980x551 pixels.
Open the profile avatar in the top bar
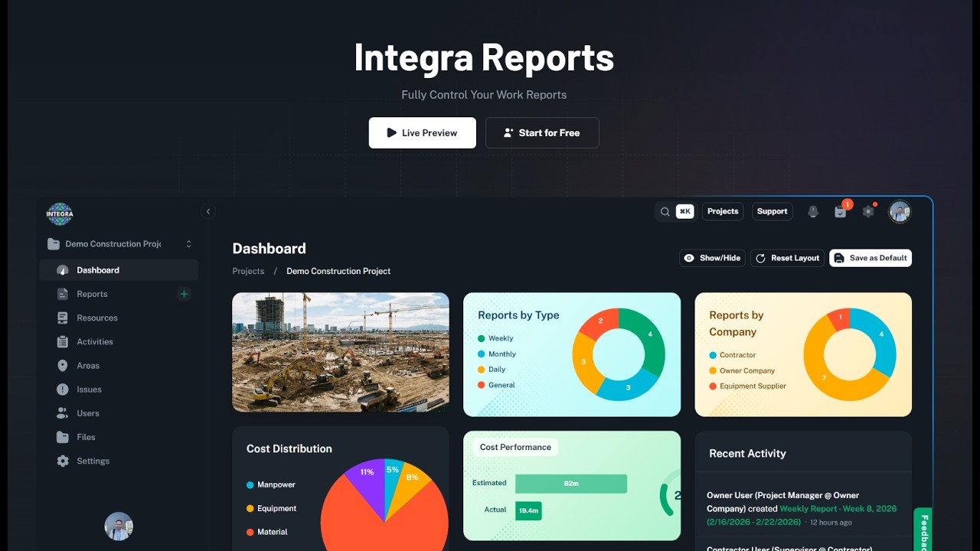tap(900, 212)
